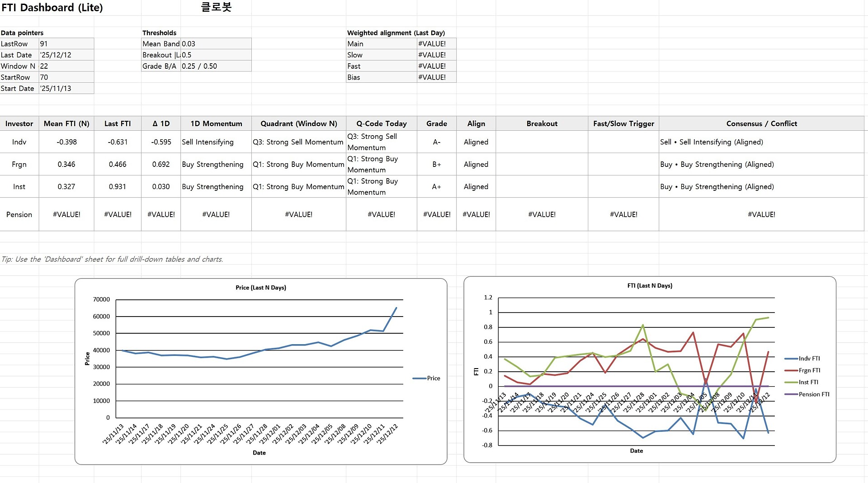Select the Indv grade 'A-' cell
The height and width of the screenshot is (483, 868).
pyautogui.click(x=437, y=142)
